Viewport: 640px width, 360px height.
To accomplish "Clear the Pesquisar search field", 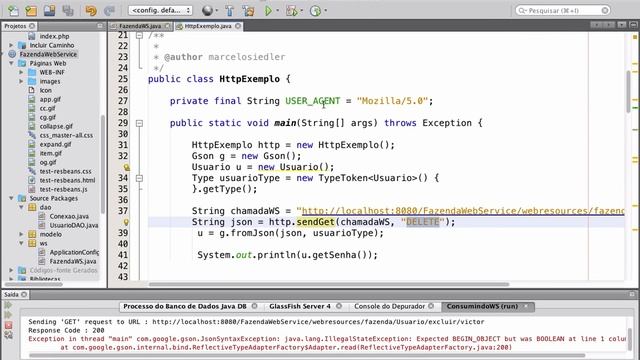I will pyautogui.click(x=605, y=11).
